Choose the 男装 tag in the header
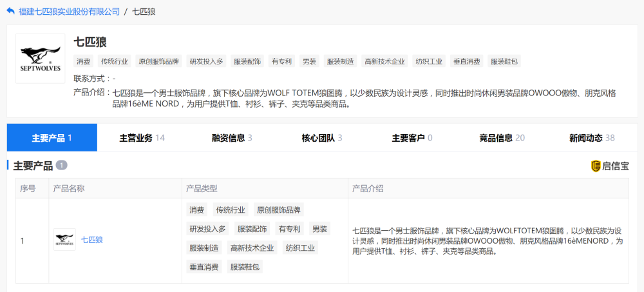Viewport: 644px width, 292px height. [309, 62]
